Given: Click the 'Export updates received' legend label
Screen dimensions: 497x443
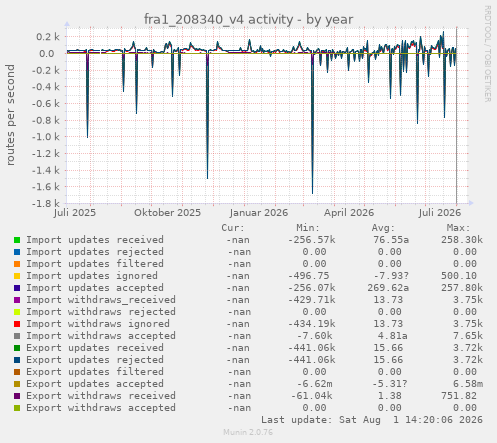Looking at the screenshot, I should [x=95, y=348].
